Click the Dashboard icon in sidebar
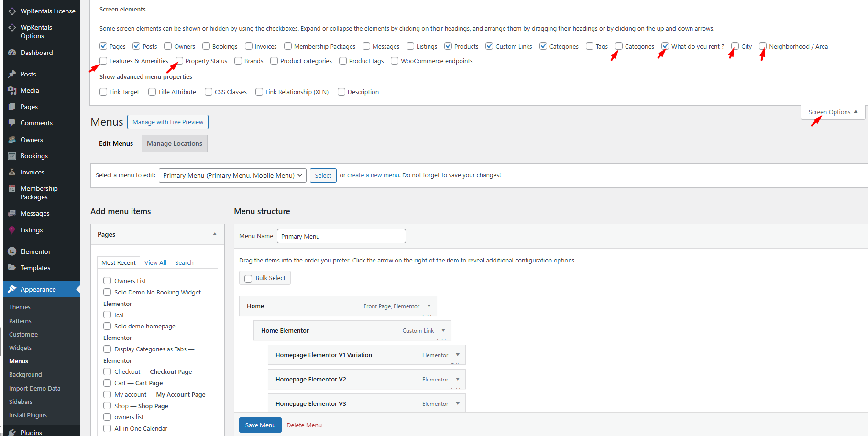This screenshot has height=436, width=868. coord(12,53)
